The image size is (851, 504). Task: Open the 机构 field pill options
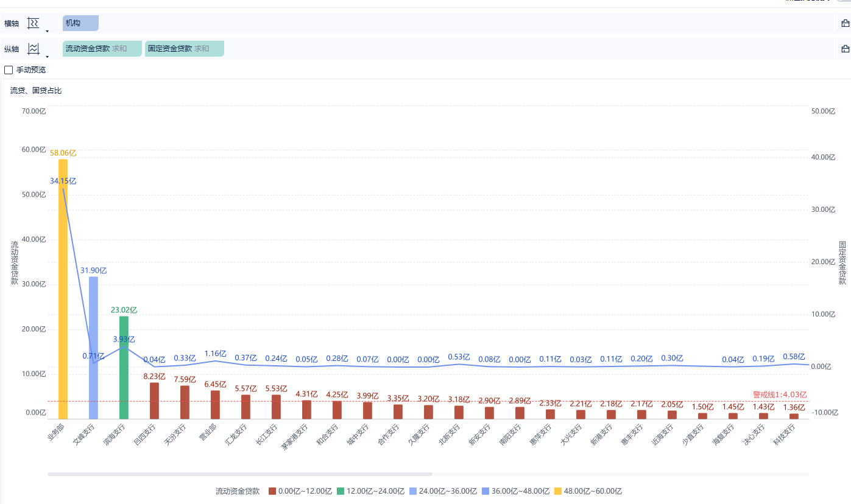click(x=80, y=23)
